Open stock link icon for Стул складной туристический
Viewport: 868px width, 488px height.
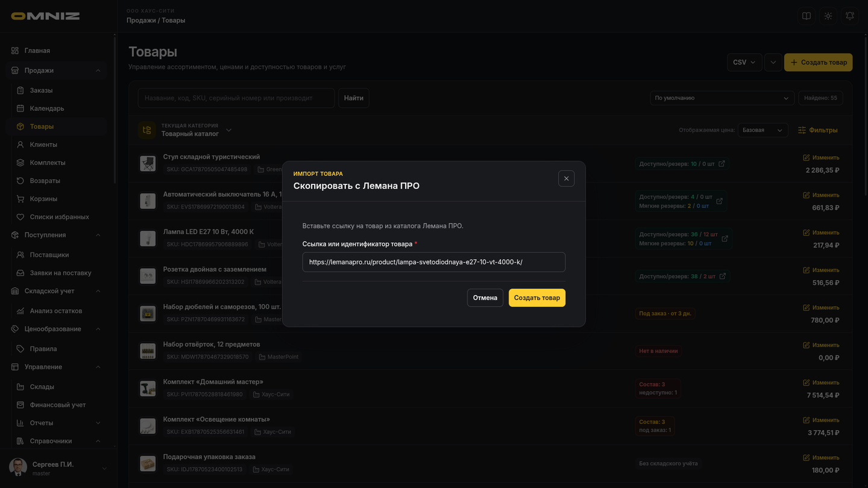pyautogui.click(x=722, y=164)
